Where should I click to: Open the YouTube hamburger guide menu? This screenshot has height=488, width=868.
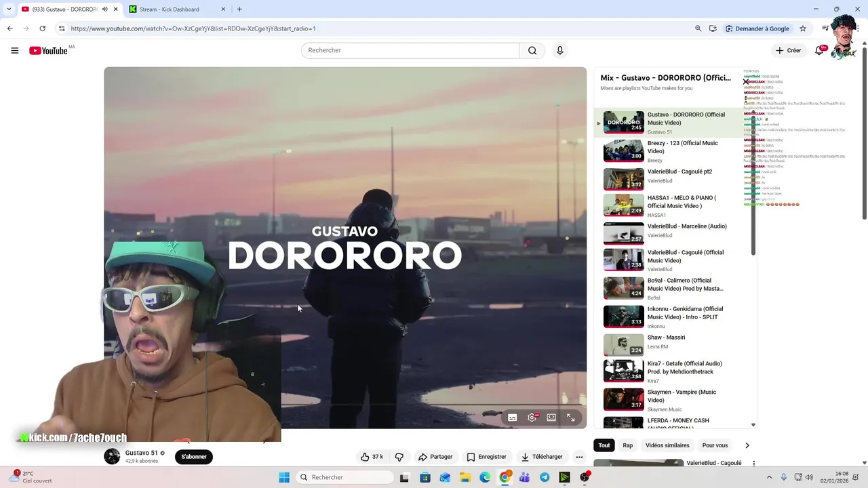[15, 50]
